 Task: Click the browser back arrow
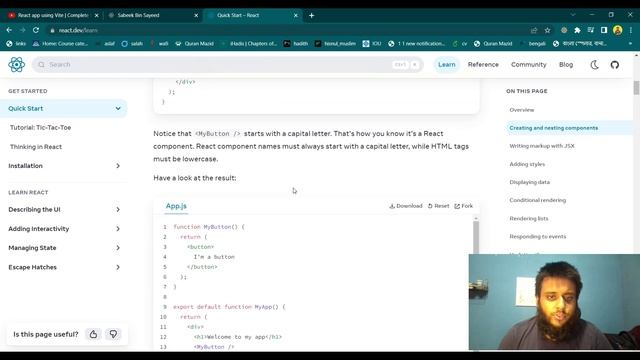[x=9, y=30]
